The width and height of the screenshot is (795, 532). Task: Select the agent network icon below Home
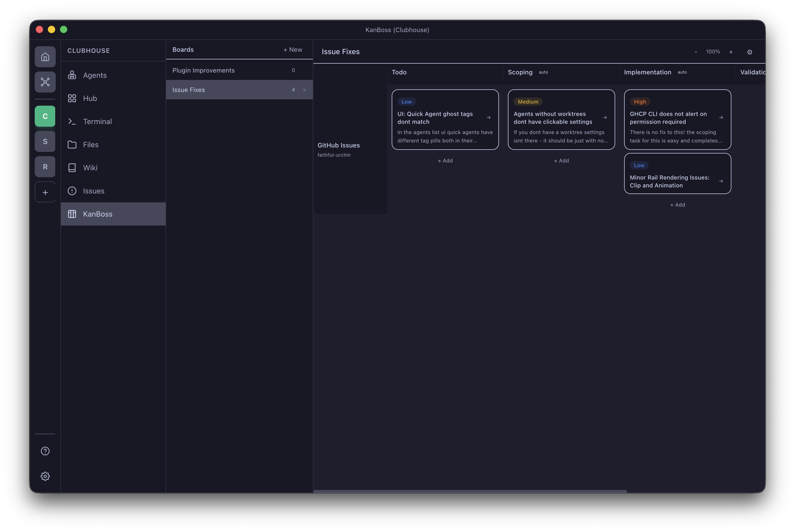point(45,82)
